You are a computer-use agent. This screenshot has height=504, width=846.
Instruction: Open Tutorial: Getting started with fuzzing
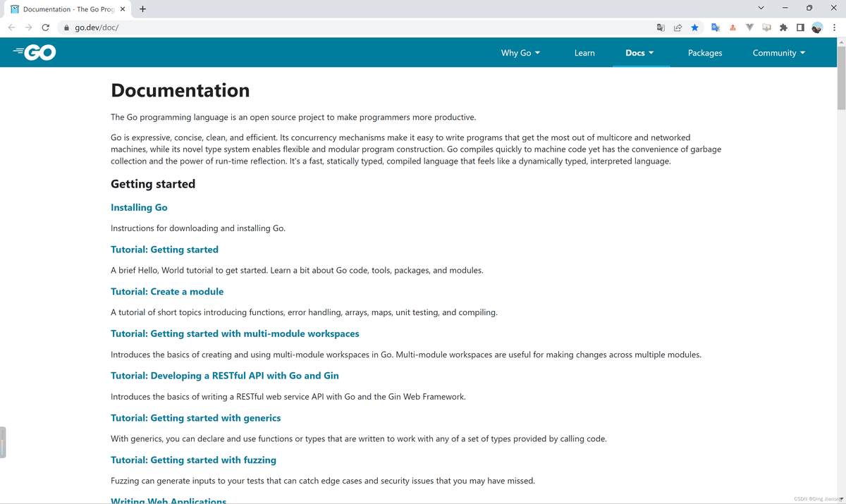[x=193, y=460]
